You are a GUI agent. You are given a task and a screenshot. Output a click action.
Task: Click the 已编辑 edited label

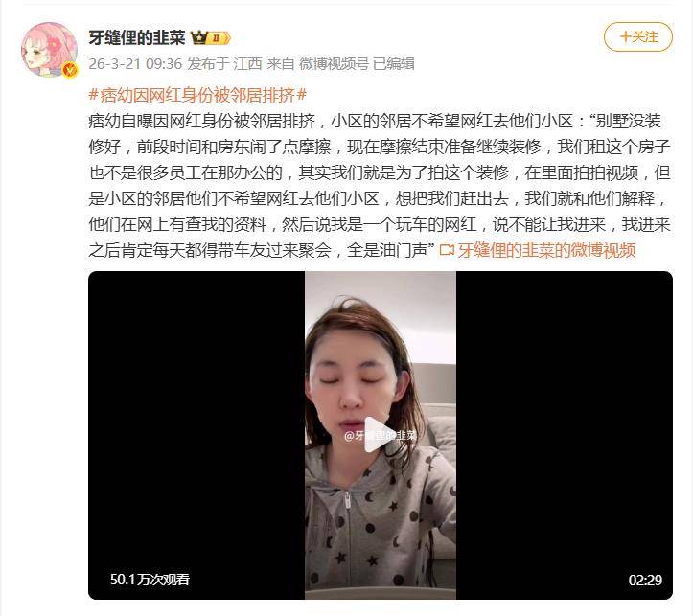[x=393, y=64]
